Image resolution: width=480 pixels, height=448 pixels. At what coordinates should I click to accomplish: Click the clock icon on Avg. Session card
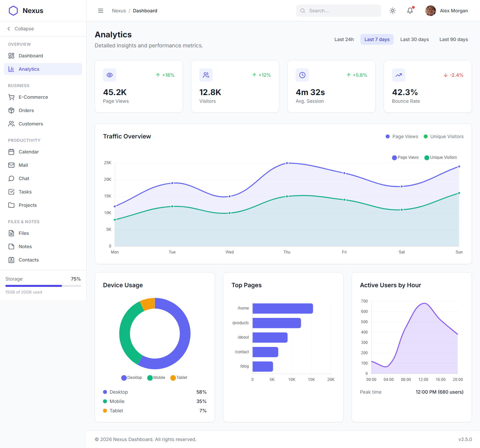302,75
